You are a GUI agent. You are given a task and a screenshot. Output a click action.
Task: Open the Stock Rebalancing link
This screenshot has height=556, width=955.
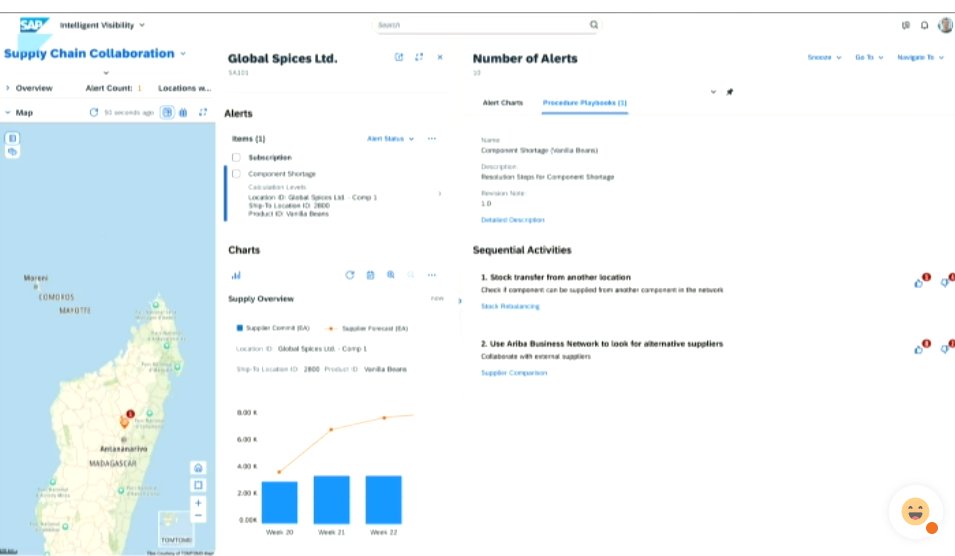coord(510,306)
